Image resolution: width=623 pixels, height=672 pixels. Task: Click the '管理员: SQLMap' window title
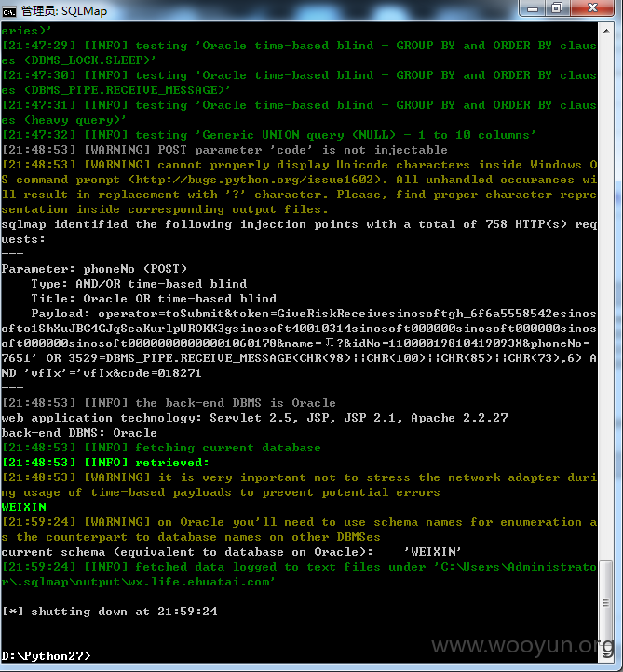(64, 11)
